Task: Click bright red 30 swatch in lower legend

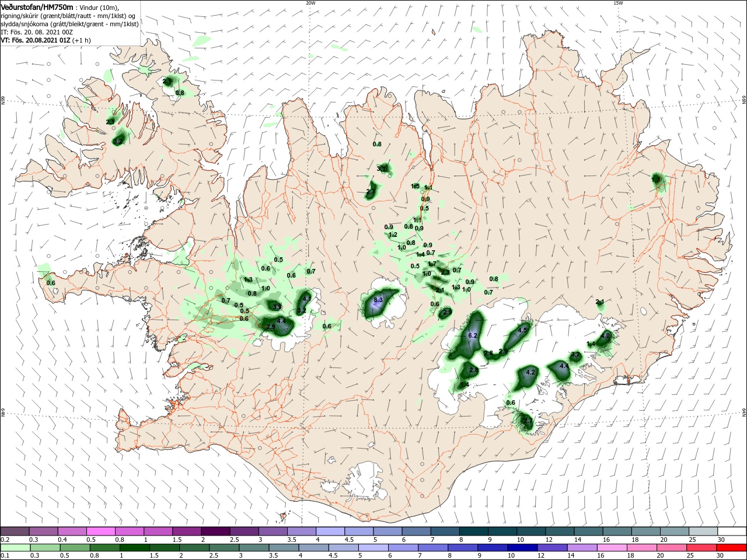Action: pyautogui.click(x=731, y=548)
